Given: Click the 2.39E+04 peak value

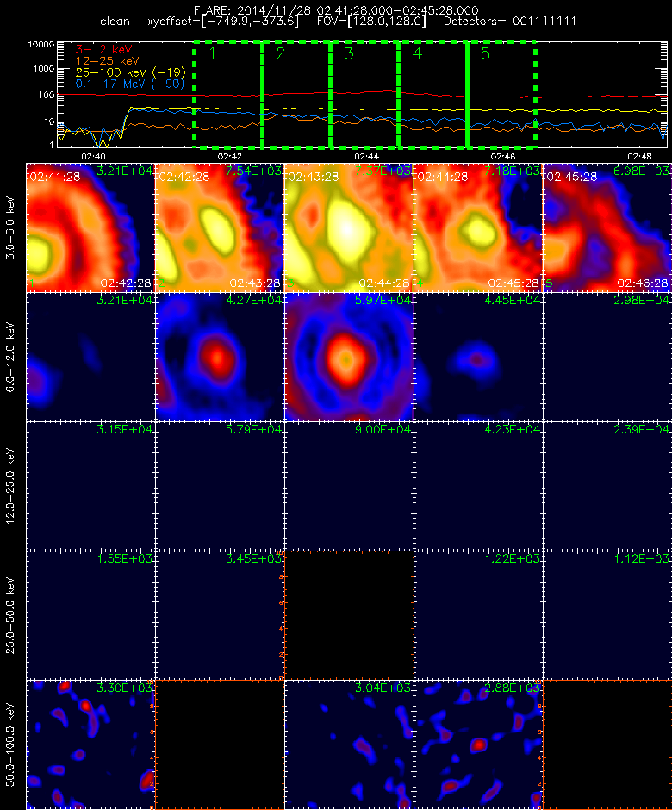Looking at the screenshot, I should (x=642, y=429).
